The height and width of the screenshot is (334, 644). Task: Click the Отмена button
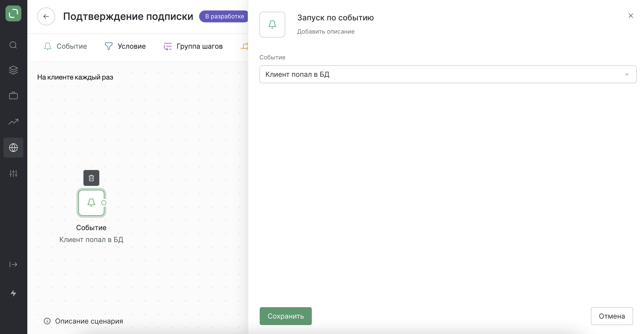(612, 316)
